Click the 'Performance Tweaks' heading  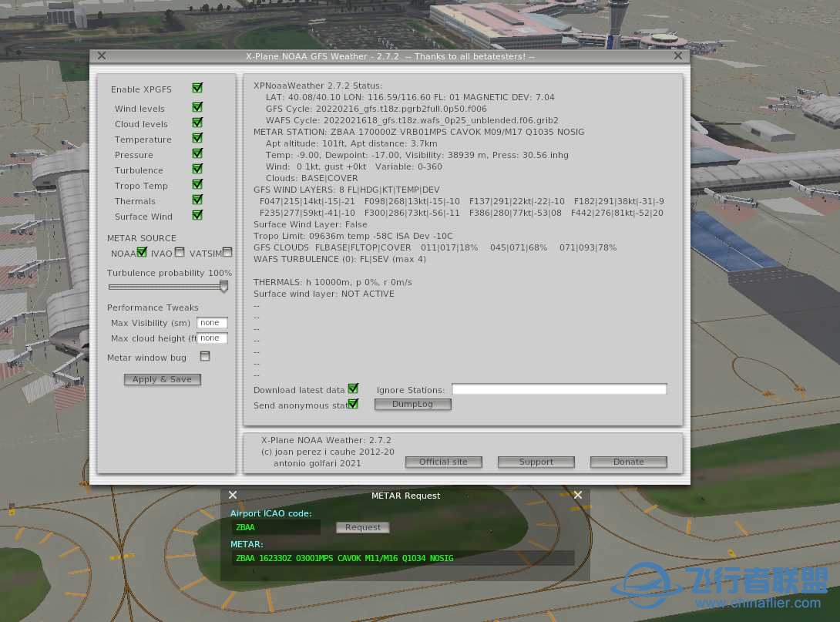pyautogui.click(x=153, y=308)
